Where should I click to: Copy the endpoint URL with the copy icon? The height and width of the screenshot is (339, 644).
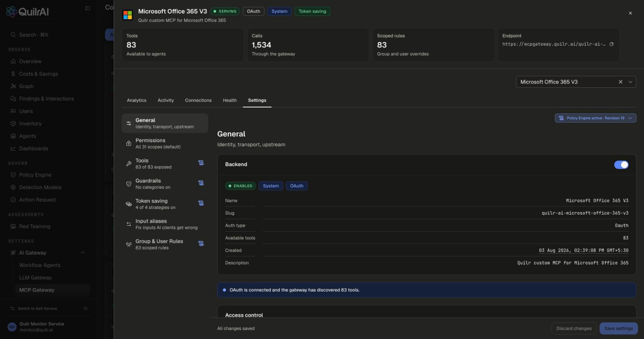click(x=611, y=44)
